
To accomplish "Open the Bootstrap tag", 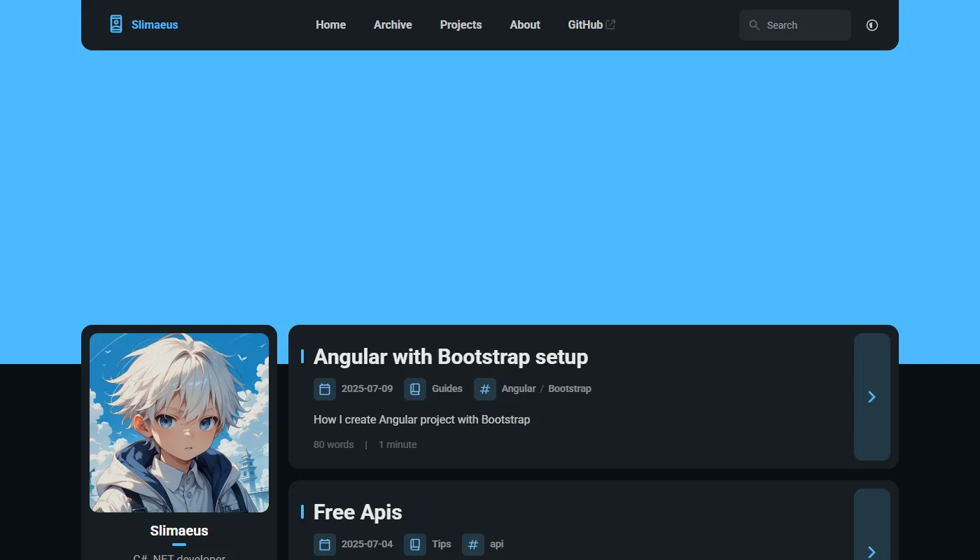I will pyautogui.click(x=570, y=388).
